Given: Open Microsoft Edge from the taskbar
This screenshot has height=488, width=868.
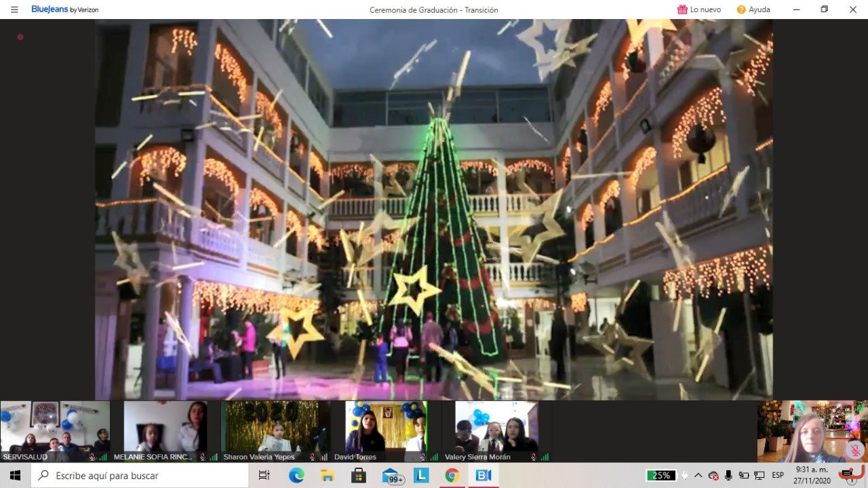Looking at the screenshot, I should coord(296,476).
